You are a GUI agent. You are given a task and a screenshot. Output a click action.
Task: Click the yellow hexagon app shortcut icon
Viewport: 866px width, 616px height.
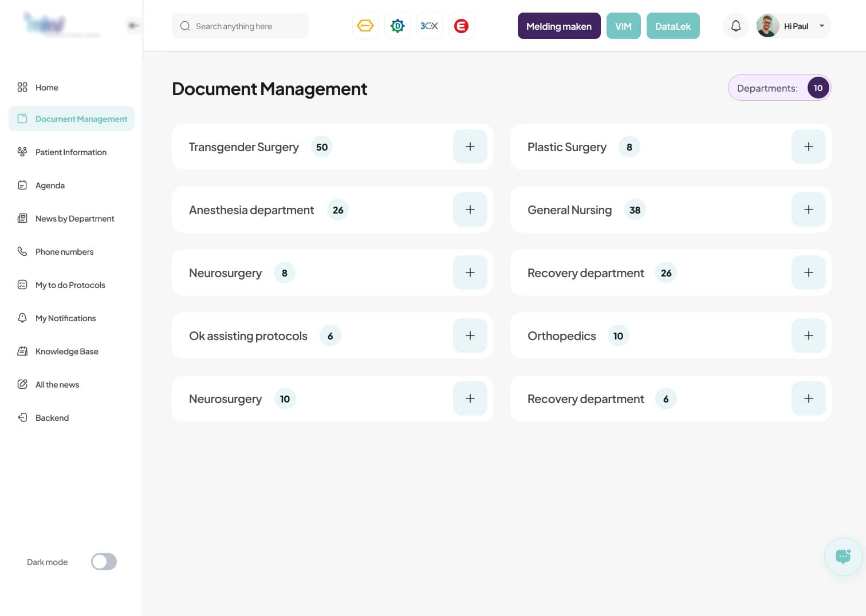[x=365, y=26]
